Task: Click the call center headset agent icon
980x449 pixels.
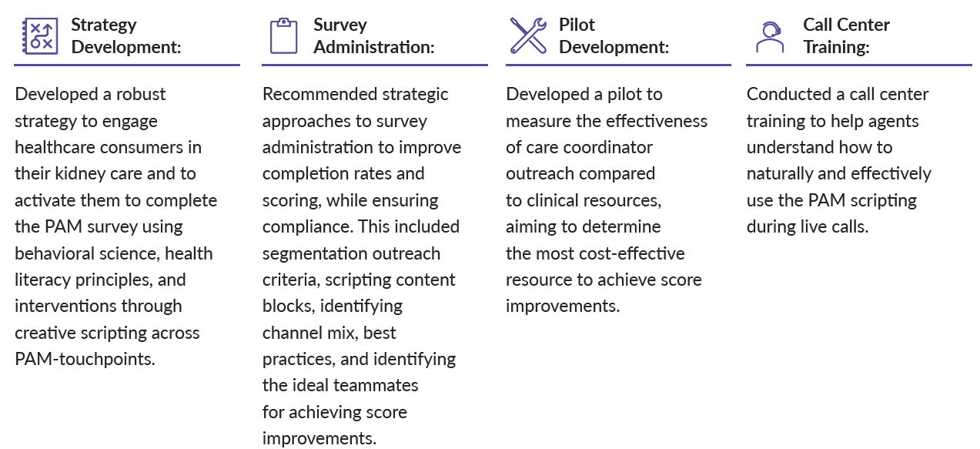Action: (769, 36)
